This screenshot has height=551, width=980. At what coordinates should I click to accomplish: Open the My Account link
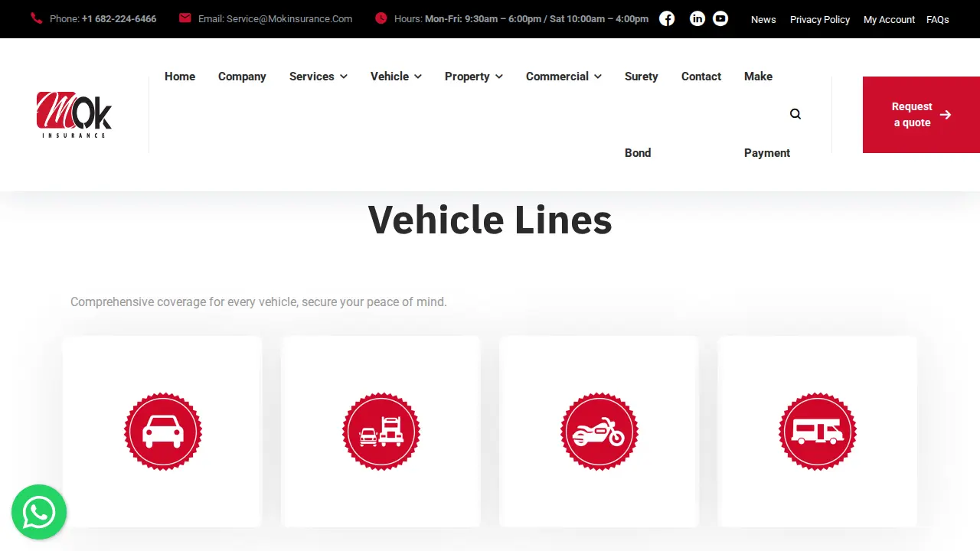pos(889,19)
